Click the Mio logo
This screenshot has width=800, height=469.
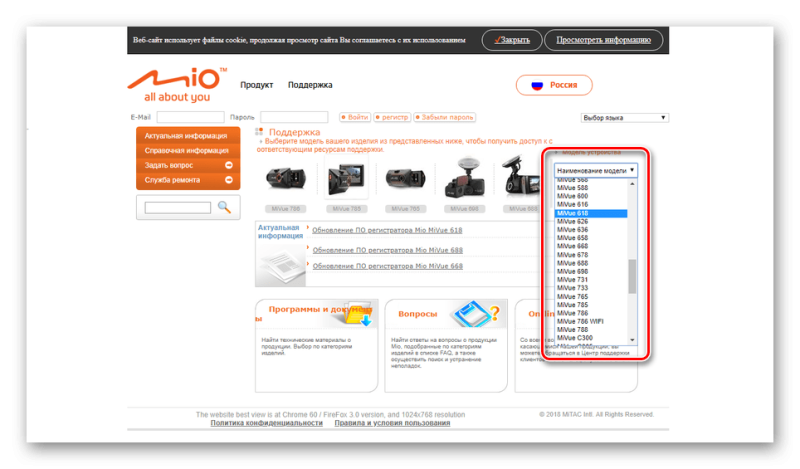coord(177,85)
